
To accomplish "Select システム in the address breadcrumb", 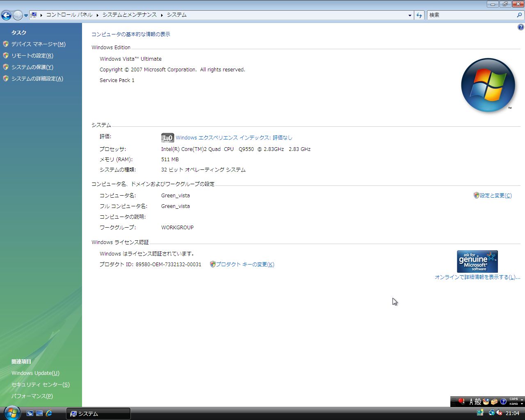I will coord(177,15).
